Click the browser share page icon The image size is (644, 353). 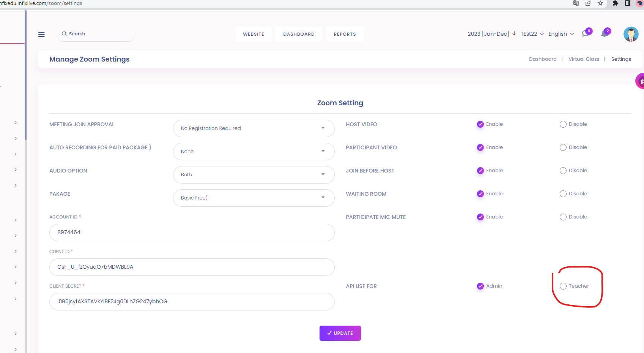[x=588, y=3]
